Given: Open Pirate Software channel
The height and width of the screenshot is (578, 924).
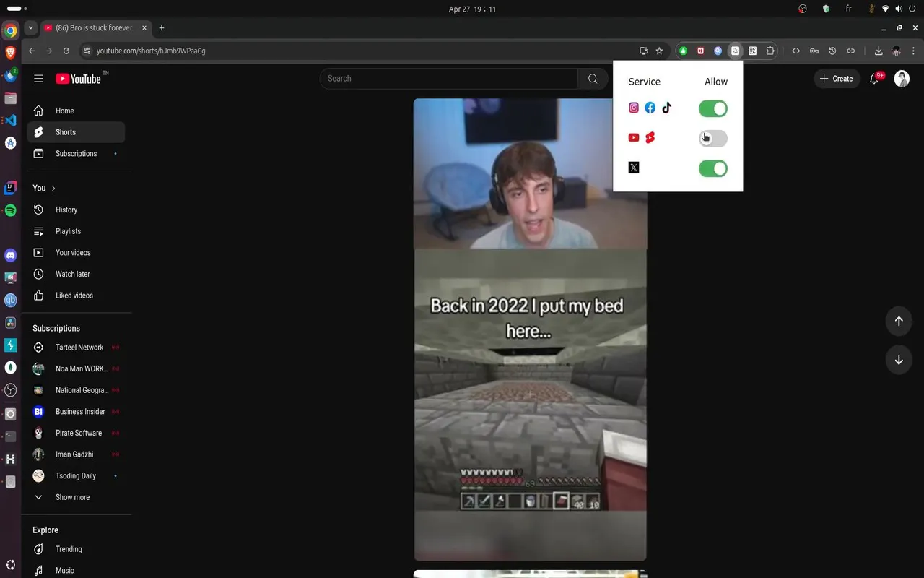Looking at the screenshot, I should pyautogui.click(x=77, y=433).
